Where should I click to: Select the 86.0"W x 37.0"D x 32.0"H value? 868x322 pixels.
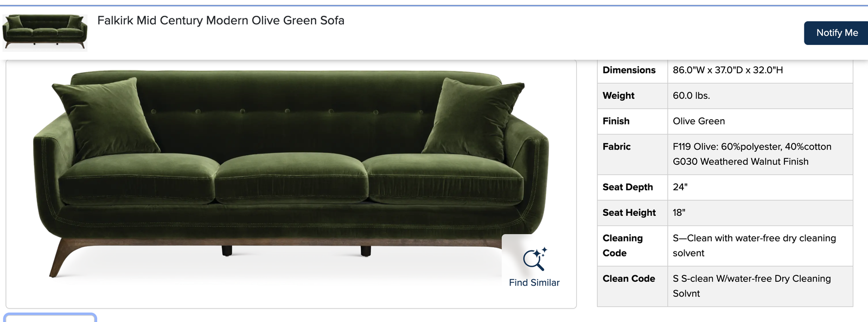coord(728,70)
